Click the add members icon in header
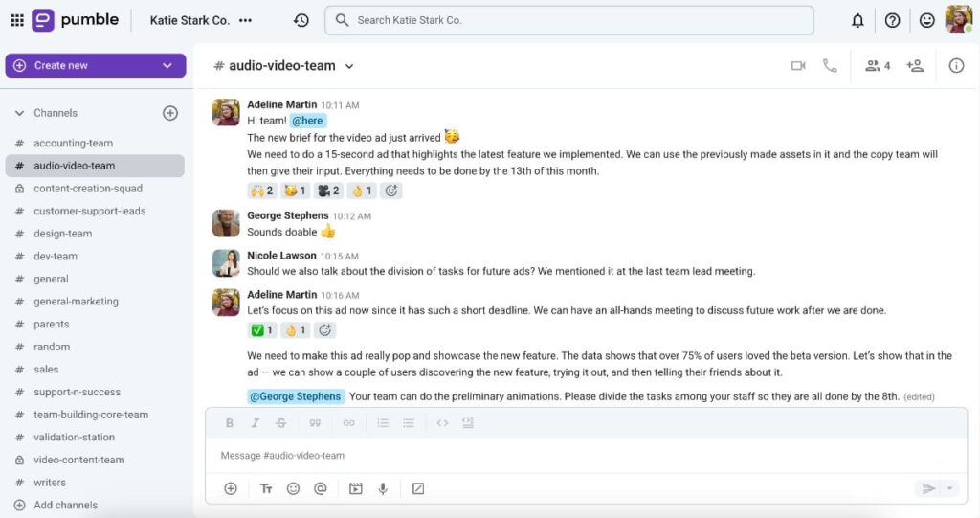This screenshot has height=518, width=980. coord(915,66)
